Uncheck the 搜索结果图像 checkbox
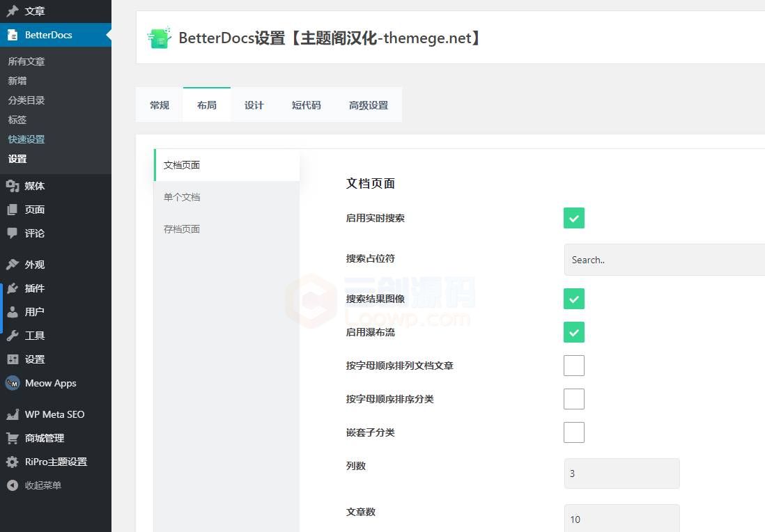 [x=574, y=299]
